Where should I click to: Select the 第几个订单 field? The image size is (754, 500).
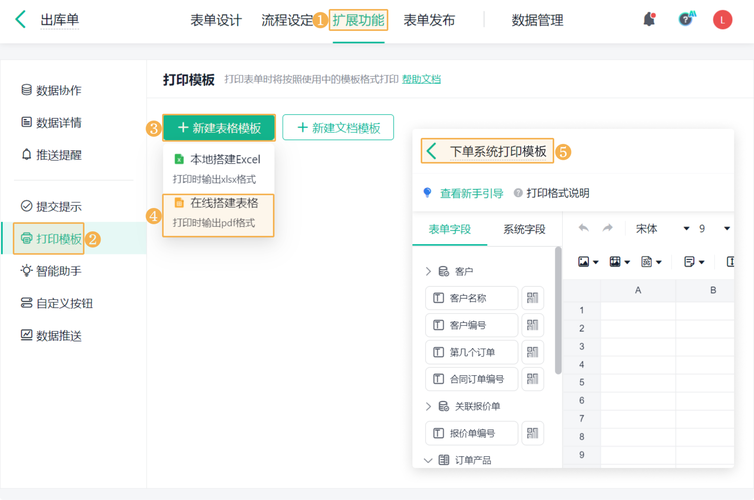coord(472,352)
